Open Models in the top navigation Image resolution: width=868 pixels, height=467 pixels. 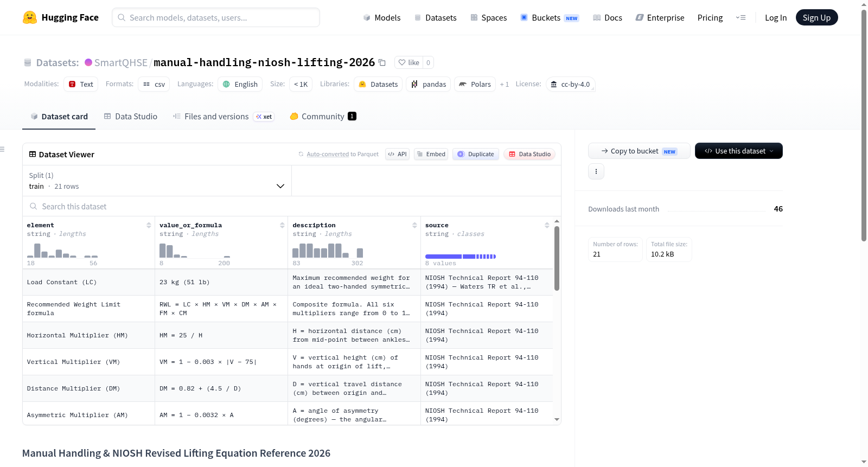(382, 18)
